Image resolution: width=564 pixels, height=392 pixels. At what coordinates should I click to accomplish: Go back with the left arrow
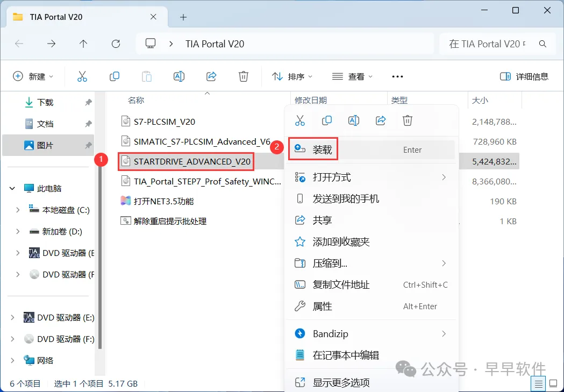pyautogui.click(x=19, y=44)
